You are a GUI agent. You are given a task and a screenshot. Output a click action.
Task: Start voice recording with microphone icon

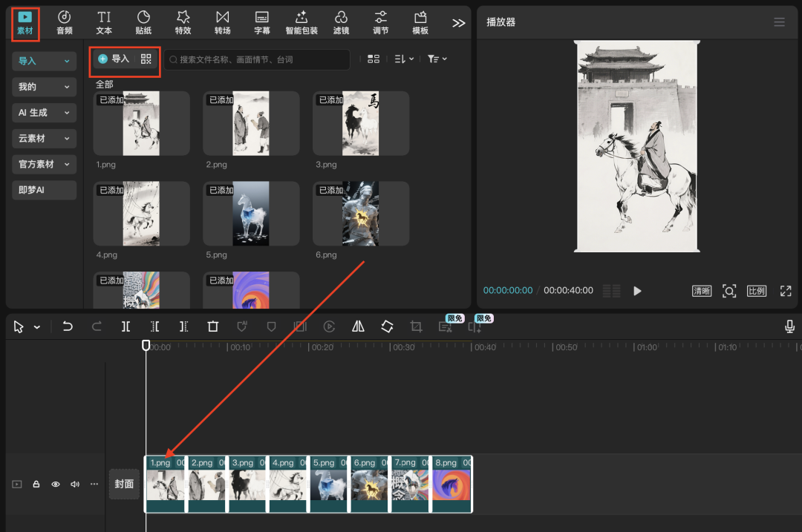(790, 326)
